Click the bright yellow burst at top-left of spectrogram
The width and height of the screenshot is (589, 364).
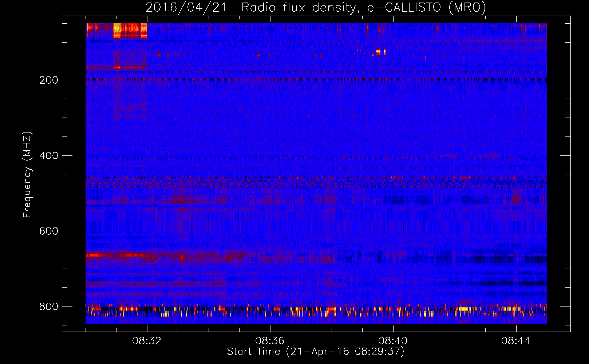(130, 31)
